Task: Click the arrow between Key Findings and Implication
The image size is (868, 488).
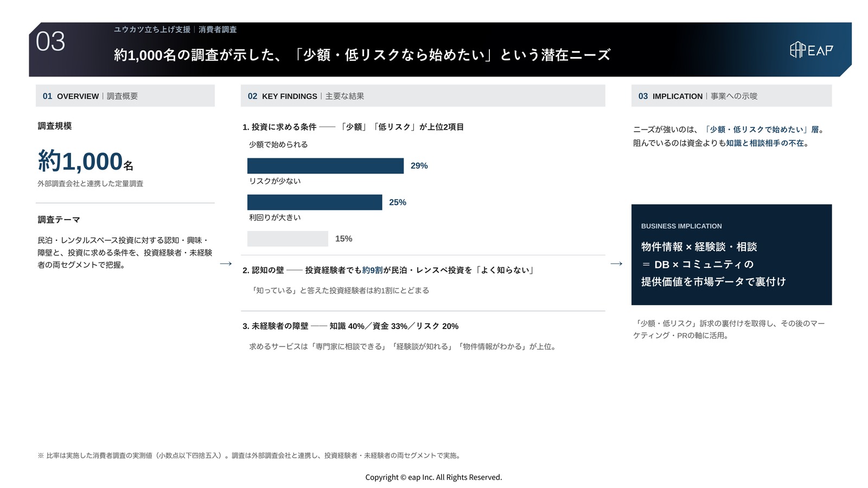Action: pos(617,264)
